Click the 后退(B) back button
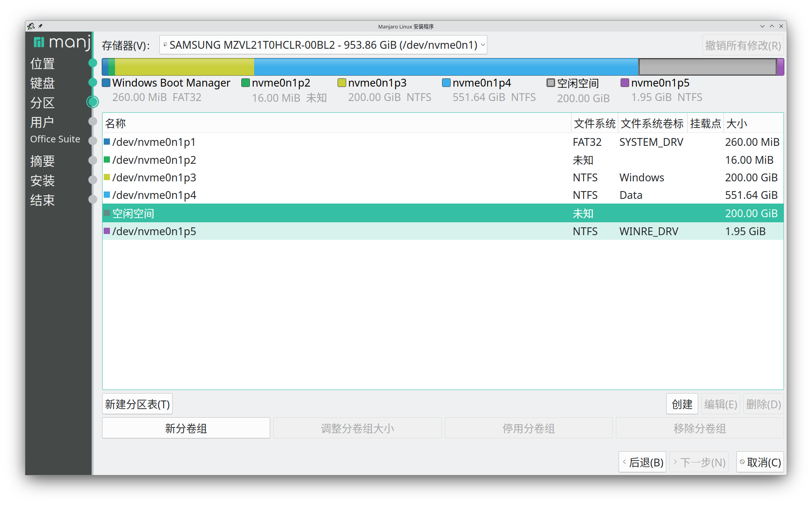 click(x=642, y=462)
